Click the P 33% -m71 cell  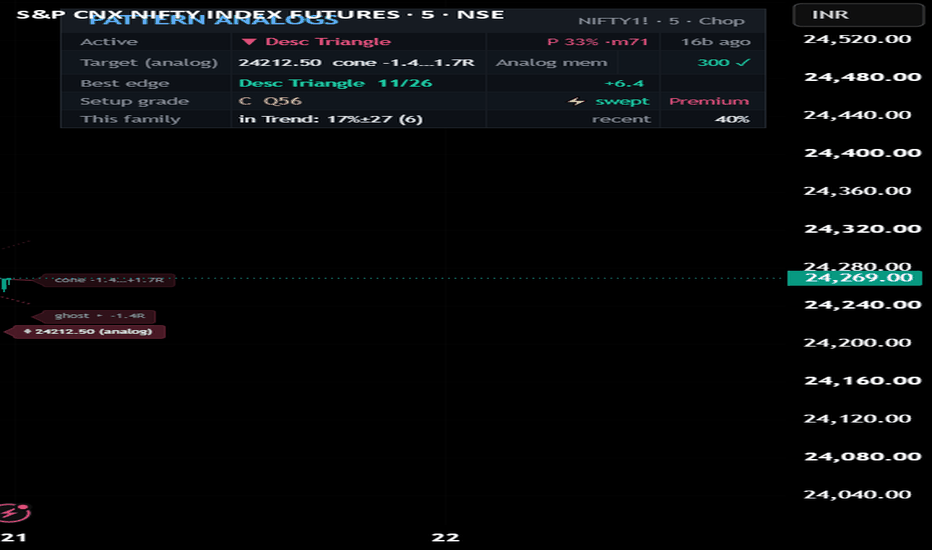(597, 42)
